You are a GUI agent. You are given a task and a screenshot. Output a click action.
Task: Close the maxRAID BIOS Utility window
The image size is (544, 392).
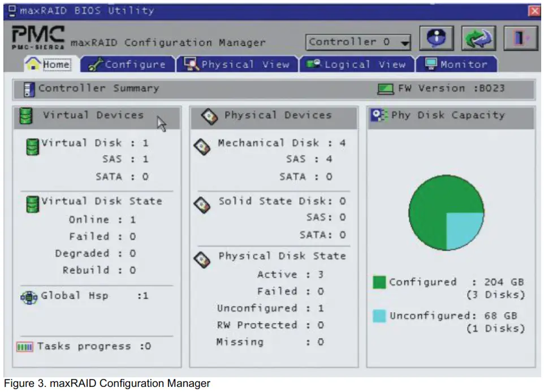534,11
